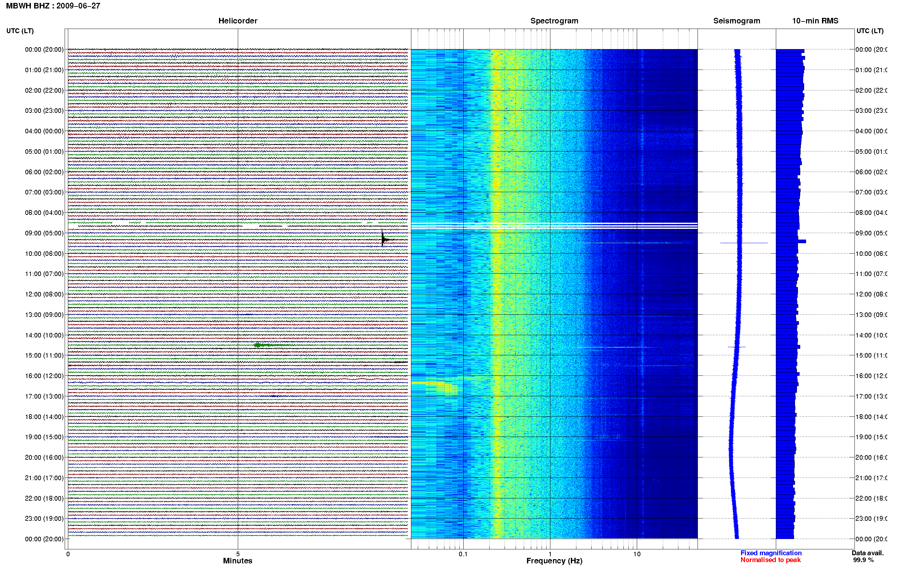Click the '00:00 (20:00)' top-left time label
This screenshot has height=578, width=924.
(44, 50)
